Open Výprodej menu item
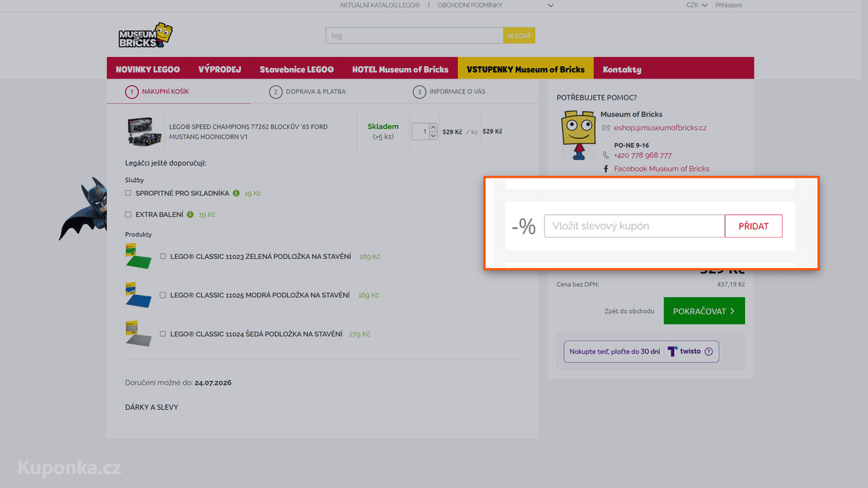This screenshot has width=868, height=488. click(x=220, y=69)
